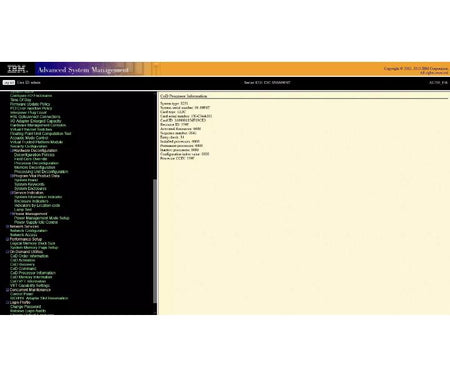Open Deconfiguration Policies
The height and width of the screenshot is (375, 450).
pyautogui.click(x=34, y=155)
